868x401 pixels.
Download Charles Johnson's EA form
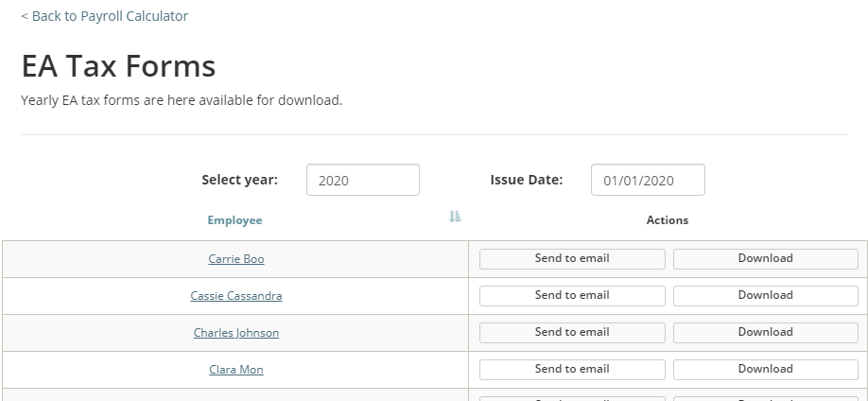(766, 332)
